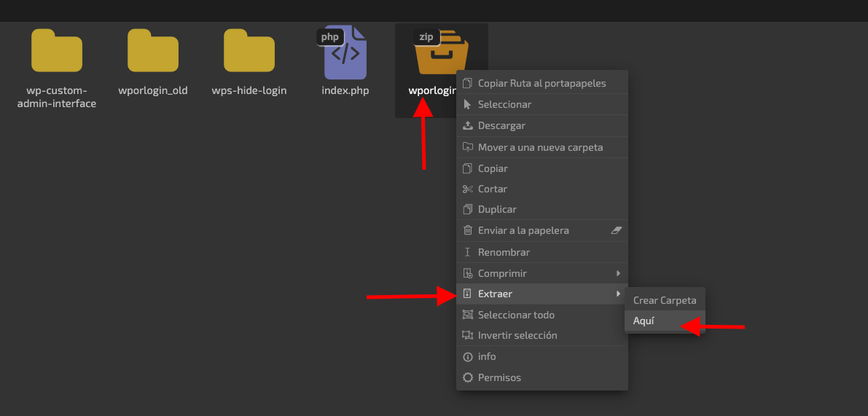Open the wporlogin_old folder icon

coord(153,50)
